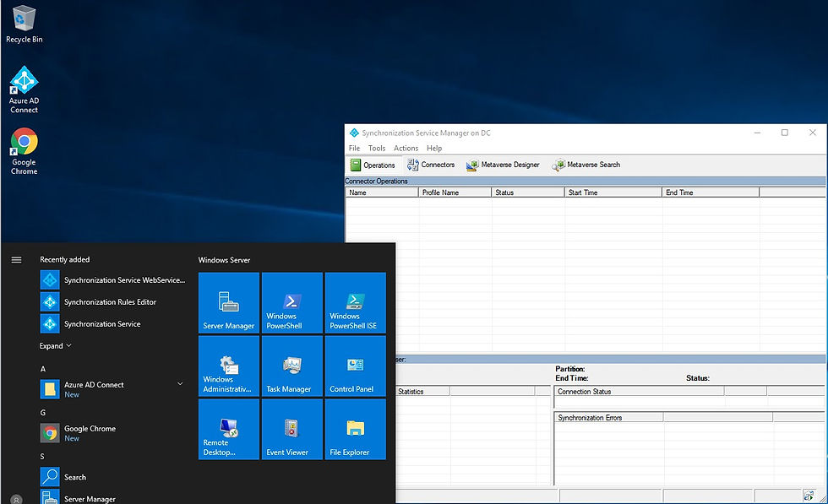Minimize the Synchronization Service Manager window
This screenshot has width=828, height=504.
click(x=757, y=133)
